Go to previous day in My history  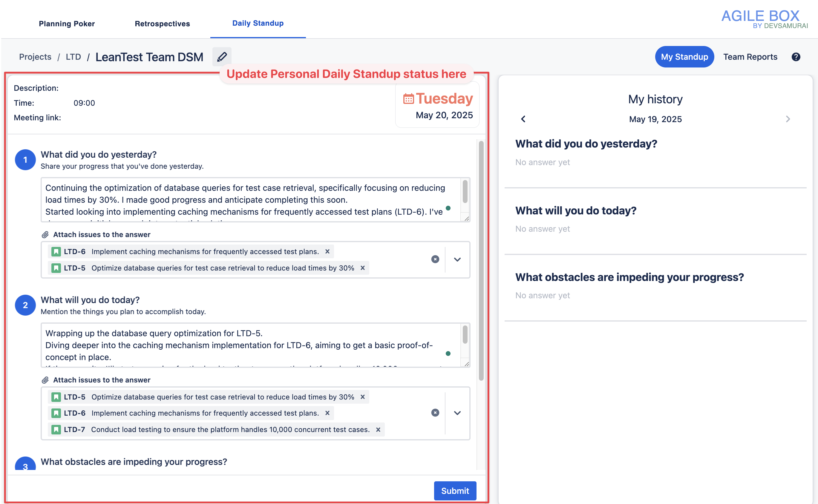pyautogui.click(x=523, y=119)
